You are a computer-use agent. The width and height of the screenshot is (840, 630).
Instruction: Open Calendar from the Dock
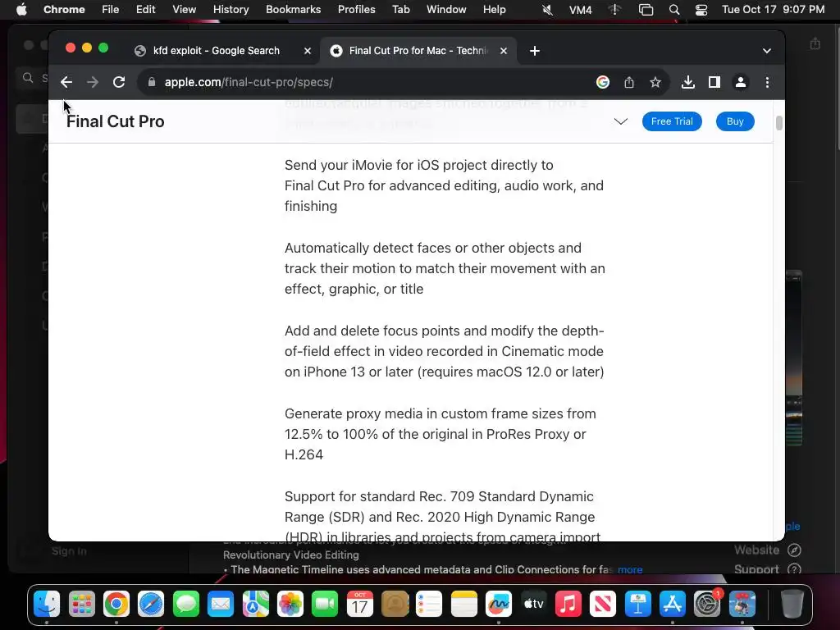click(360, 605)
